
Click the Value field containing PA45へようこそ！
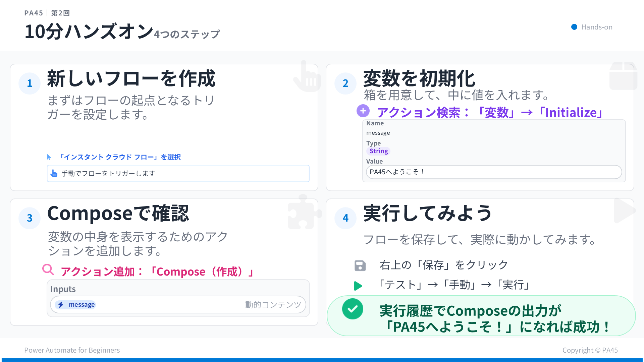click(x=493, y=172)
